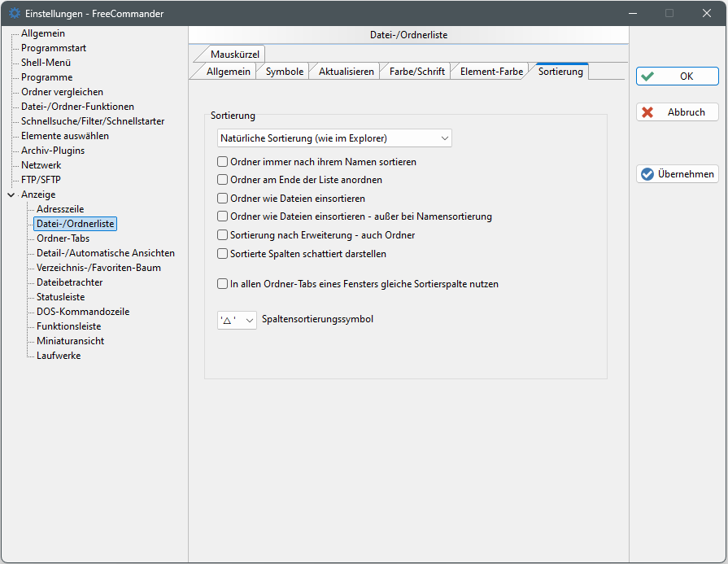728x564 pixels.
Task: Collapse the Anzeige tree node
Action: 11,195
